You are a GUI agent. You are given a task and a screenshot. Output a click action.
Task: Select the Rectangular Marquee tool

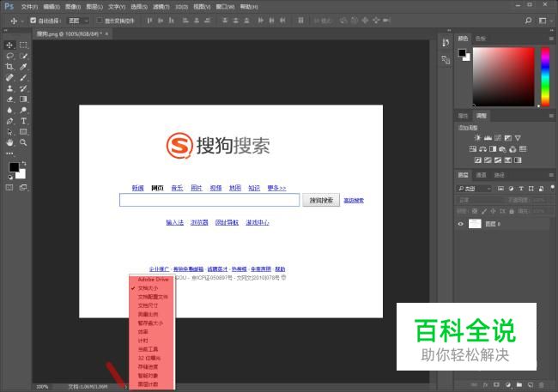(23, 45)
